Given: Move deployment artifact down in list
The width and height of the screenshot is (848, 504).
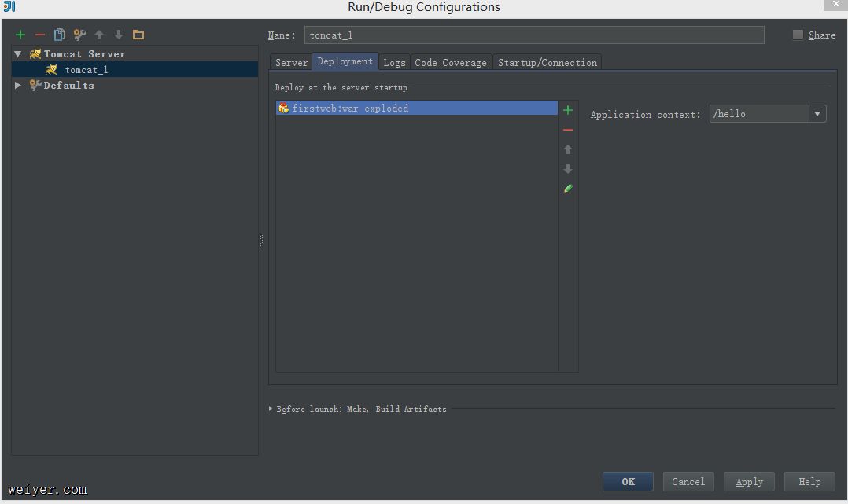Looking at the screenshot, I should coord(568,169).
